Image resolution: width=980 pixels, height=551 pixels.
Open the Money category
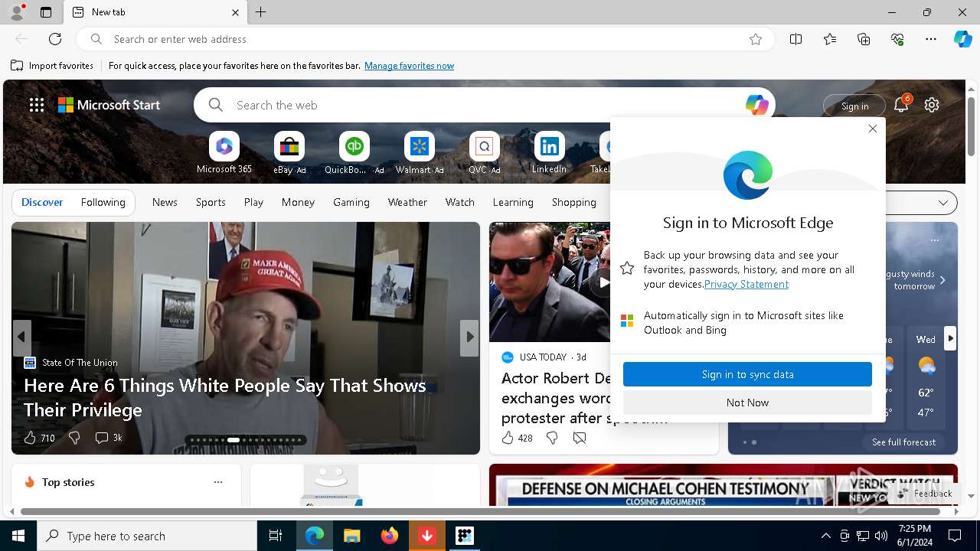298,202
